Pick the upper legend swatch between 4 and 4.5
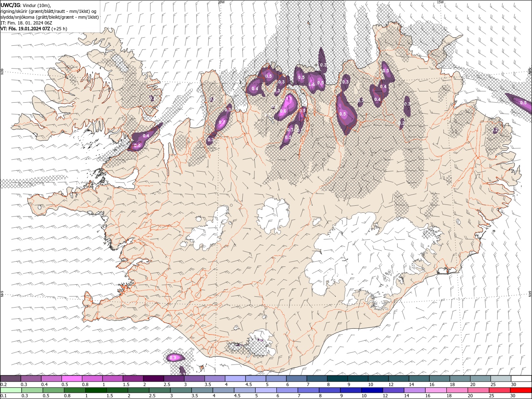The image size is (532, 399). 235,379
